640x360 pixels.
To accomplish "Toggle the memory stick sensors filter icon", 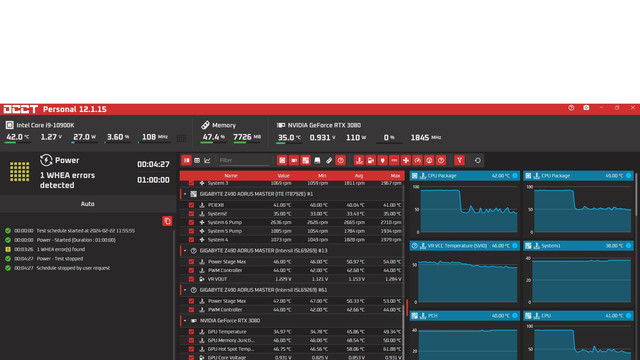I will [x=329, y=160].
